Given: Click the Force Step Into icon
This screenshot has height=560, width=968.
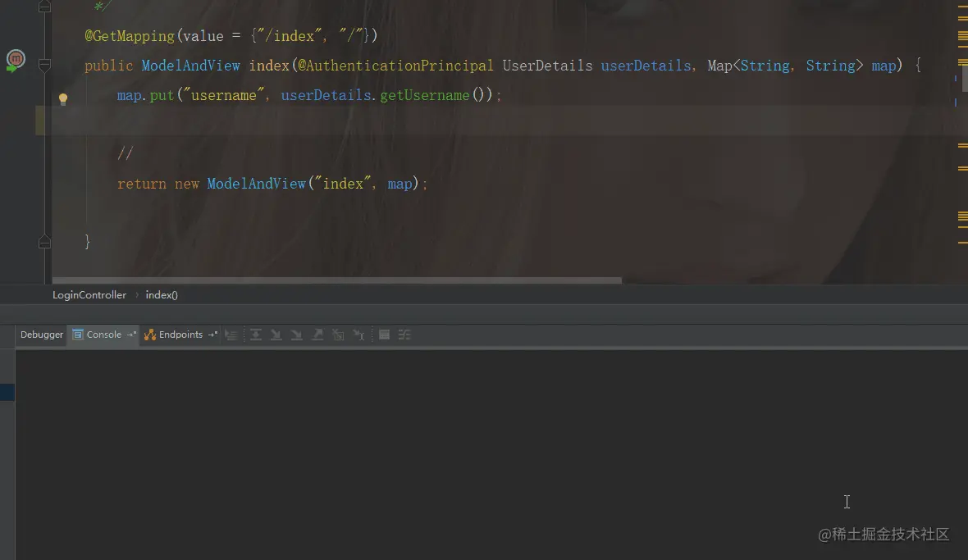Looking at the screenshot, I should (297, 335).
